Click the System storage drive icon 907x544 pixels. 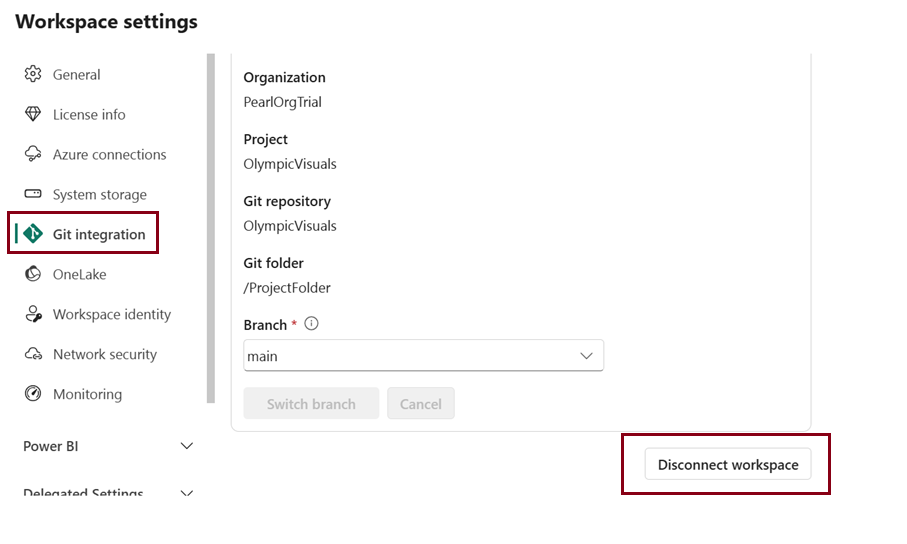[x=33, y=194]
